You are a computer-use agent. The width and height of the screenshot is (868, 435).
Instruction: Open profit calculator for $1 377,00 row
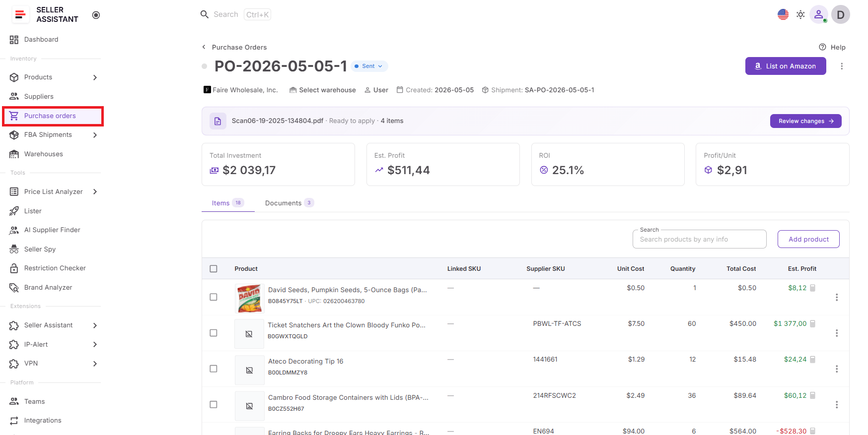pos(813,323)
